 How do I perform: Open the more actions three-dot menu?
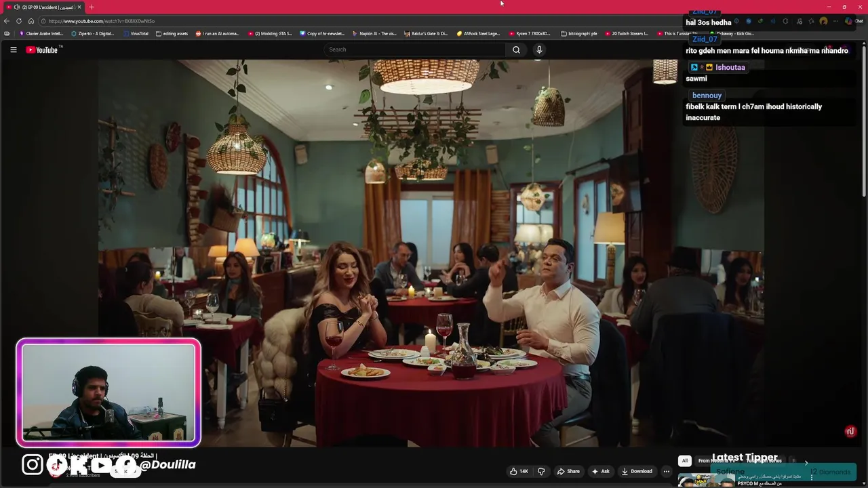coord(667,471)
